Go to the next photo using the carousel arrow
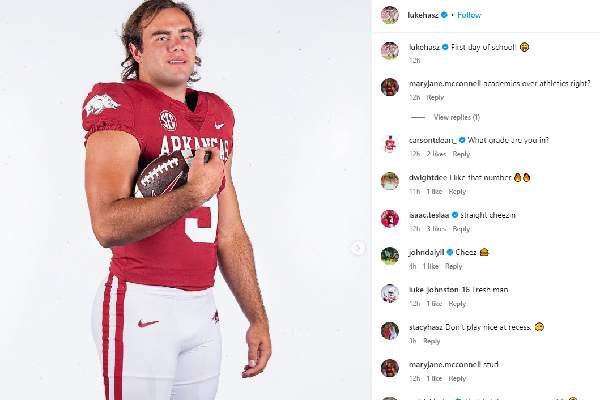600x400 pixels. pos(358,248)
